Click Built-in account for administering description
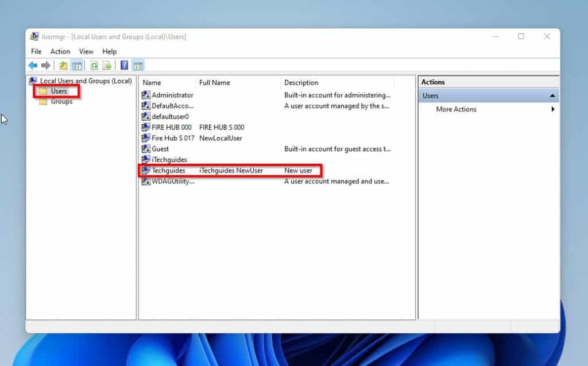 point(338,95)
